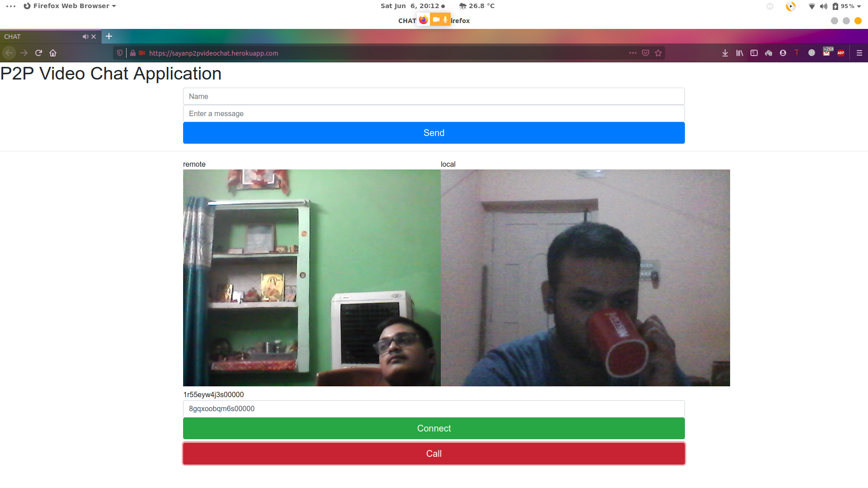Image resolution: width=868 pixels, height=488 pixels.
Task: Click the Downloads toolbar icon
Action: [725, 53]
